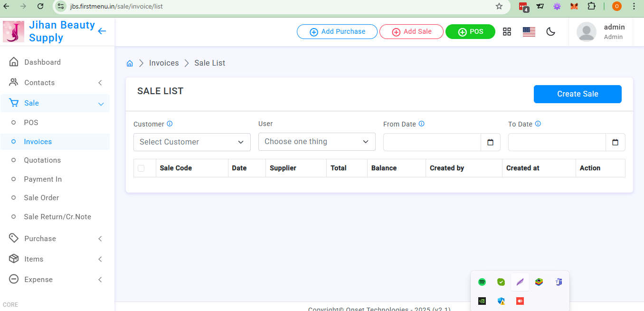The image size is (644, 311).
Task: Click the US flag language icon
Action: pos(529,32)
